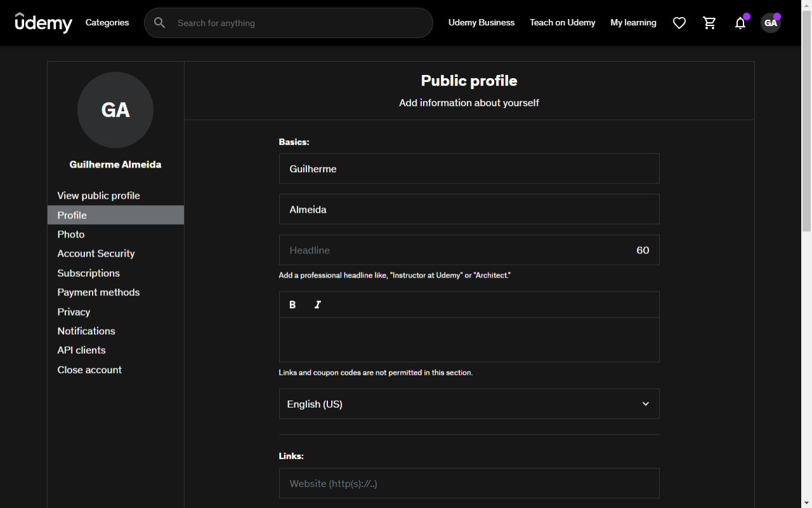Image resolution: width=812 pixels, height=508 pixels.
Task: Select the Profile sidebar entry
Action: (x=72, y=215)
